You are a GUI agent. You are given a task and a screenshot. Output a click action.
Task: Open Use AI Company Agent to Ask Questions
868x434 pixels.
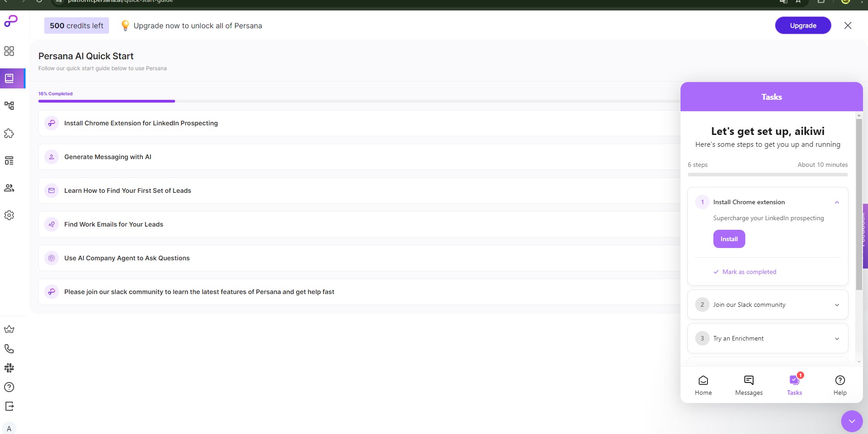[359, 258]
